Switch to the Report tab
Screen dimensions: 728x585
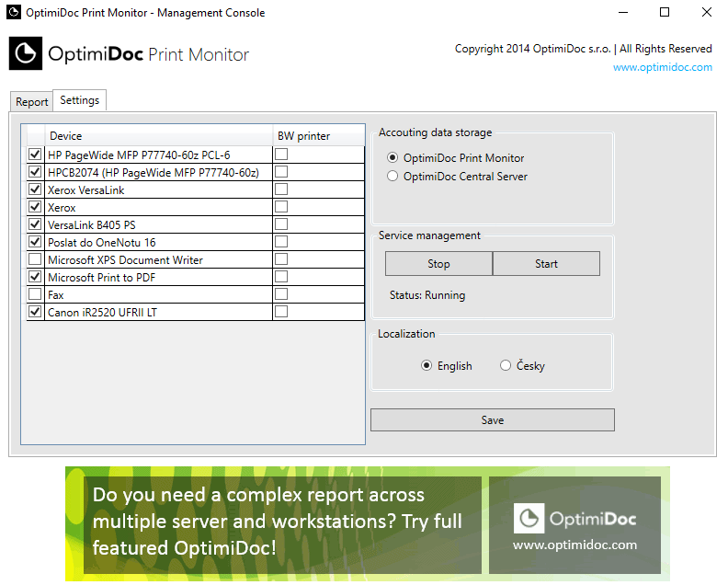click(x=32, y=102)
